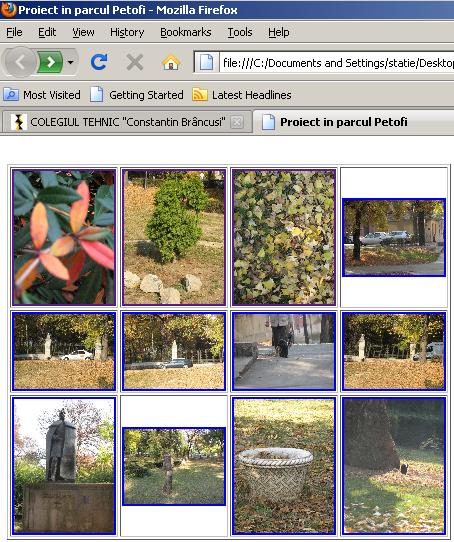Click the Back navigation arrow
The width and height of the screenshot is (454, 542).
click(x=20, y=63)
